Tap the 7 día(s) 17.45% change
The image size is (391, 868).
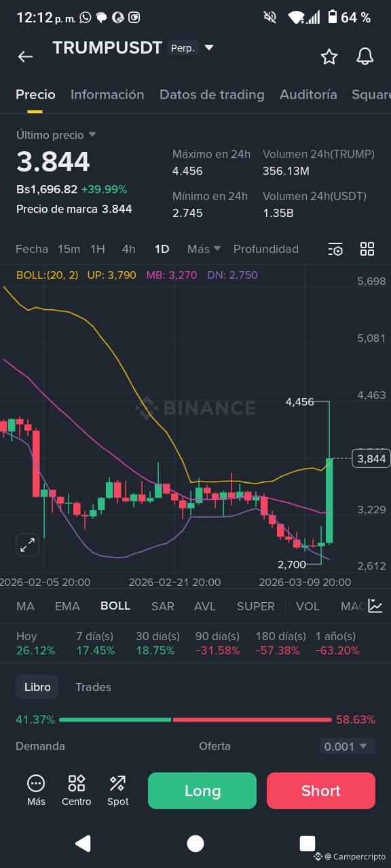click(96, 644)
